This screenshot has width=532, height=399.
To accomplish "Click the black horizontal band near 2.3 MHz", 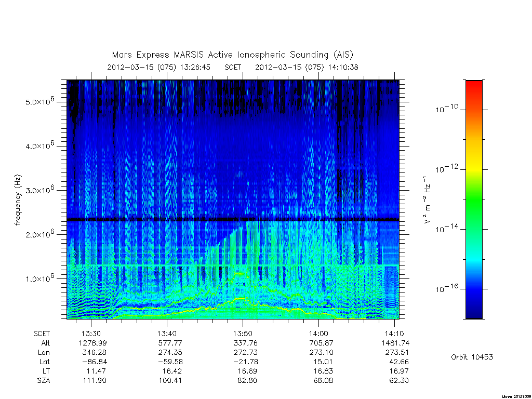I will (x=233, y=220).
